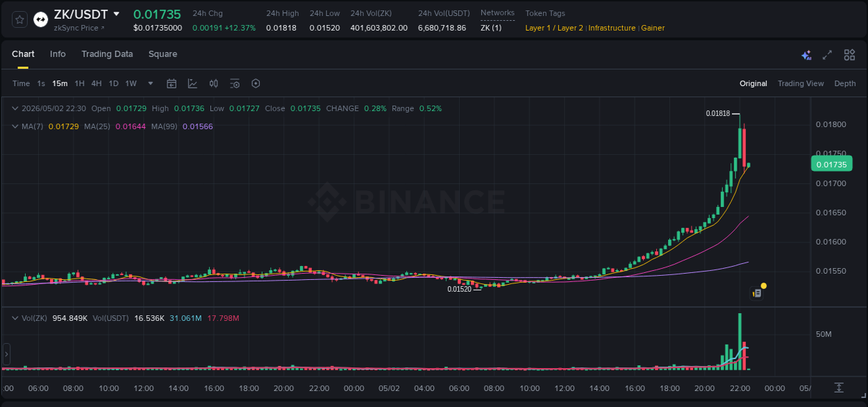Open the ZK/USDT pair selector dropdown arrow
Image resolution: width=868 pixels, height=407 pixels.
(117, 14)
